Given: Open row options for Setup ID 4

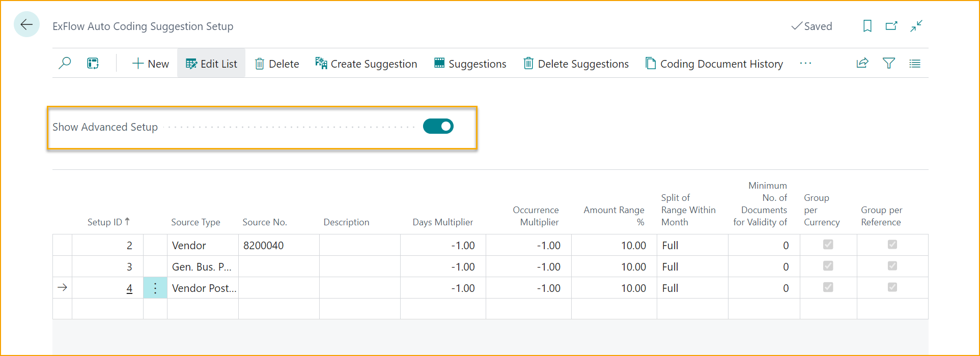Looking at the screenshot, I should pos(155,288).
